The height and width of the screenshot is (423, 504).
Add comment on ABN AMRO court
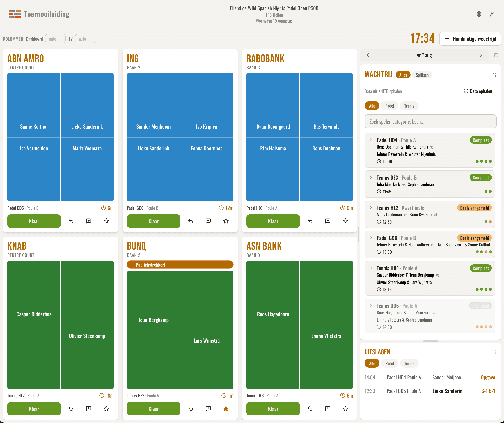click(x=88, y=221)
